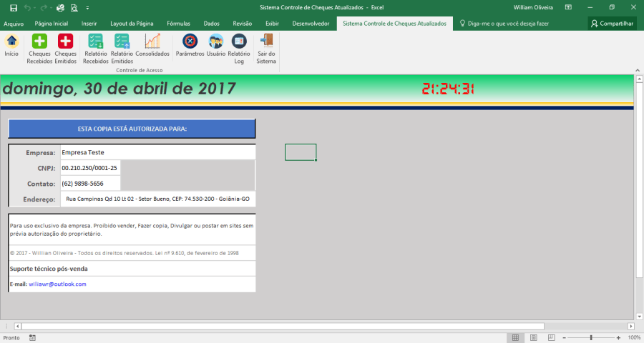
Task: Click the CNPJ value 00.210.250/0001-25
Action: 90,168
